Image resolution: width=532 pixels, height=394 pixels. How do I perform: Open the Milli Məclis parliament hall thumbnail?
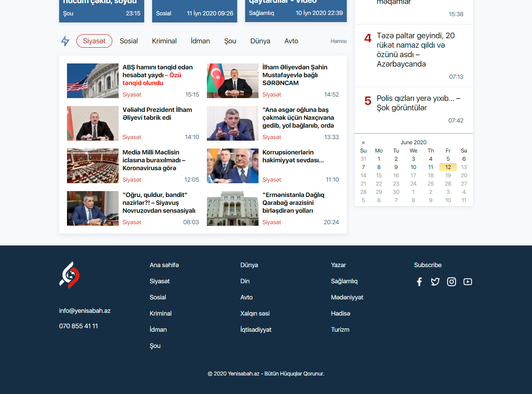[x=93, y=166]
